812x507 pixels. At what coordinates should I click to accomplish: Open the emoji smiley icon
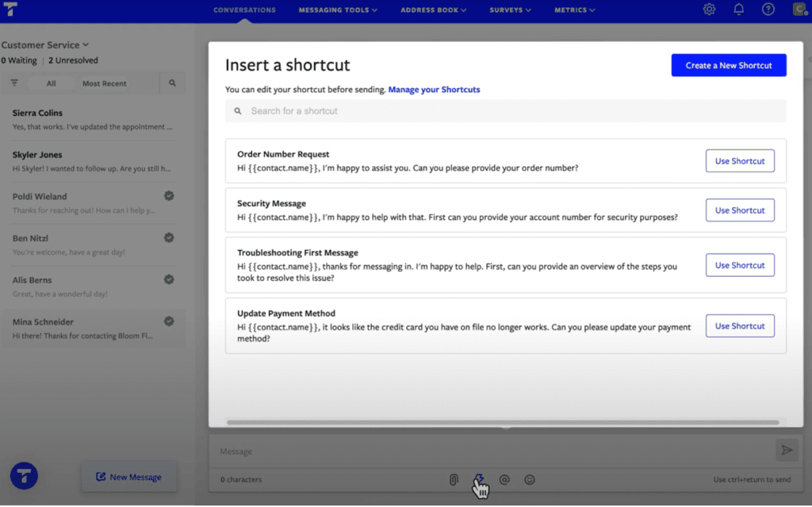(530, 479)
